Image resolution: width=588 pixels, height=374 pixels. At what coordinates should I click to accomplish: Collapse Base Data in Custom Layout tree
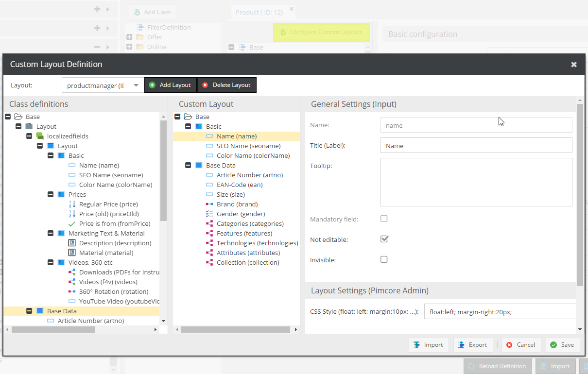tap(188, 166)
